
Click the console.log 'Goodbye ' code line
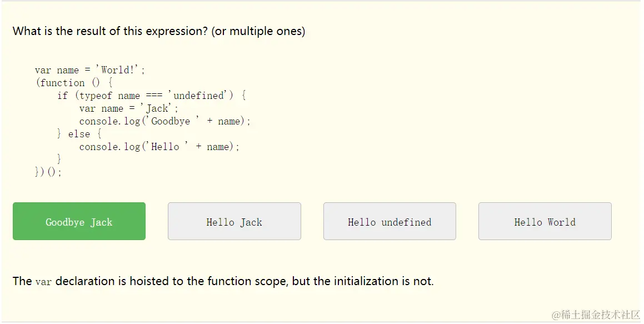(165, 121)
